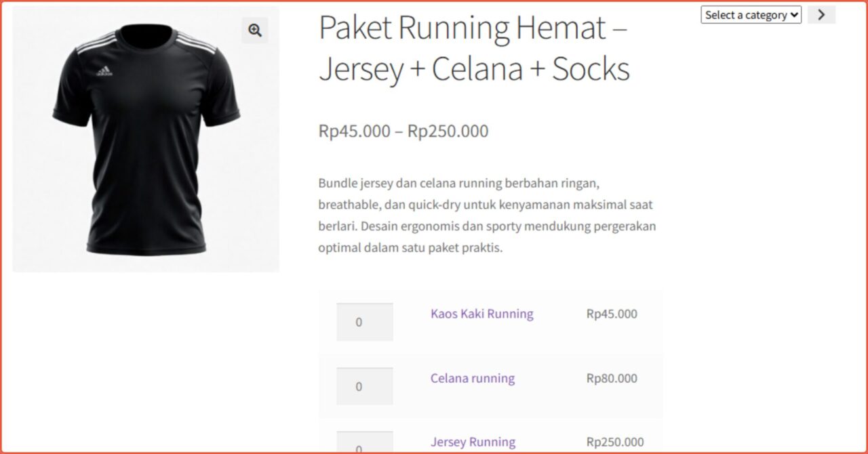Click the black jersey product photo

[x=146, y=139]
